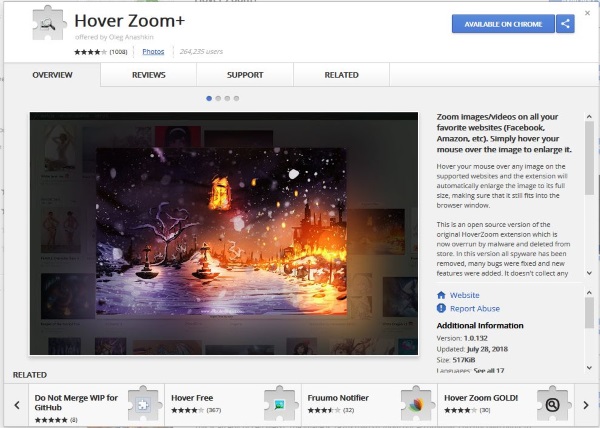
Task: Select the fourth screenshot carousel dot
Action: click(x=236, y=98)
